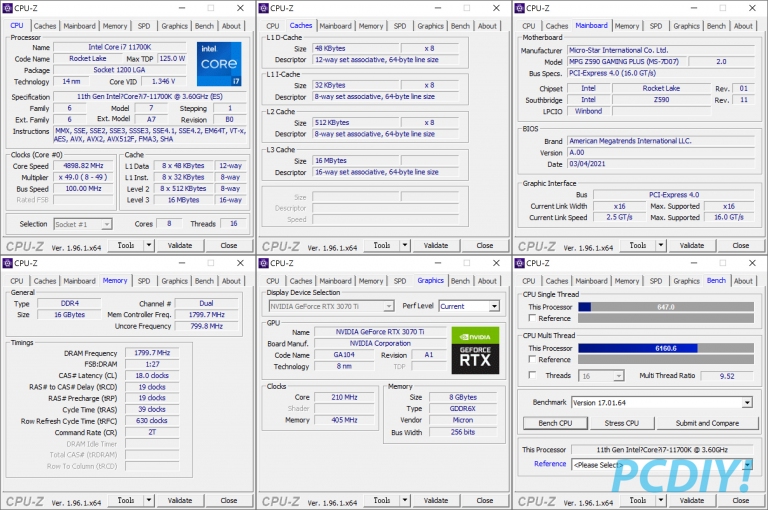Click the Command Rate value 2T
This screenshot has height=510, width=768.
coord(152,432)
